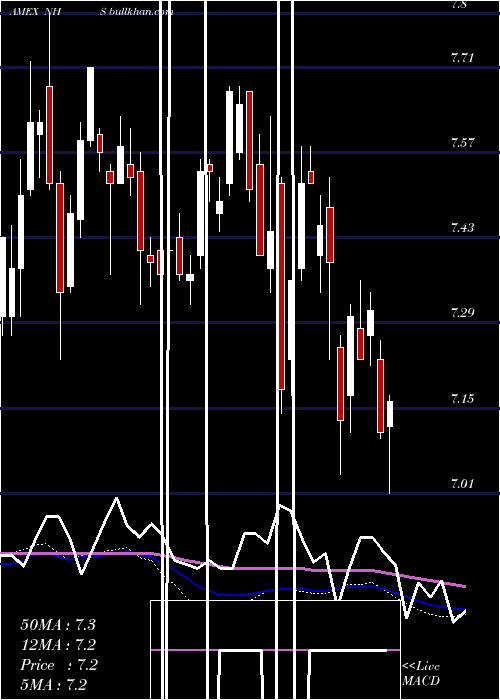Click the 7.15 price axis label
This screenshot has height=700, width=500.
tap(462, 398)
